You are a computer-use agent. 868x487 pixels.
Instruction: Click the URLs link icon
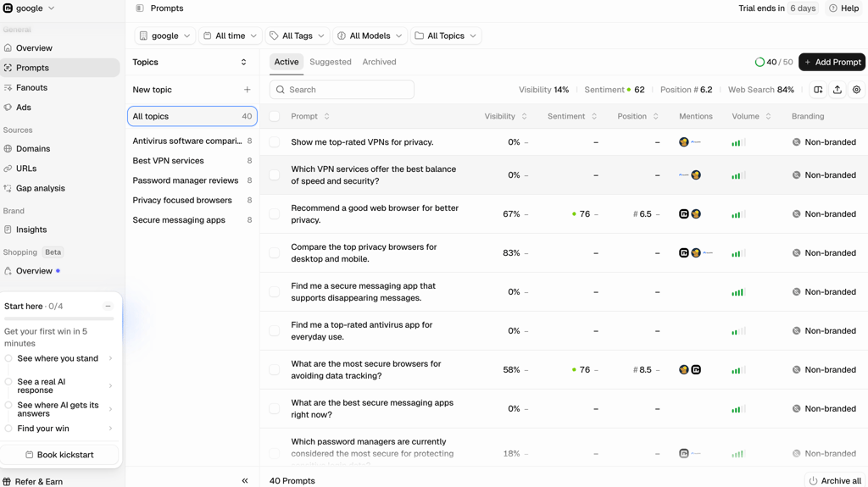8,169
